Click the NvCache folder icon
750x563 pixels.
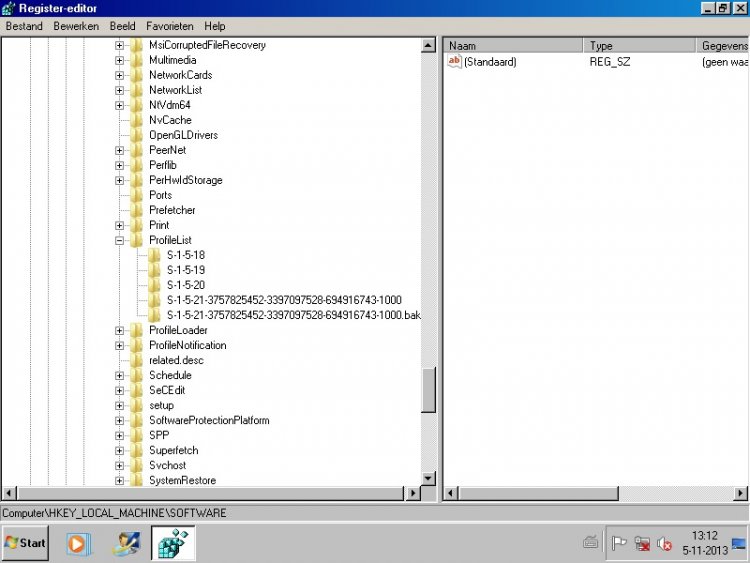[137, 120]
